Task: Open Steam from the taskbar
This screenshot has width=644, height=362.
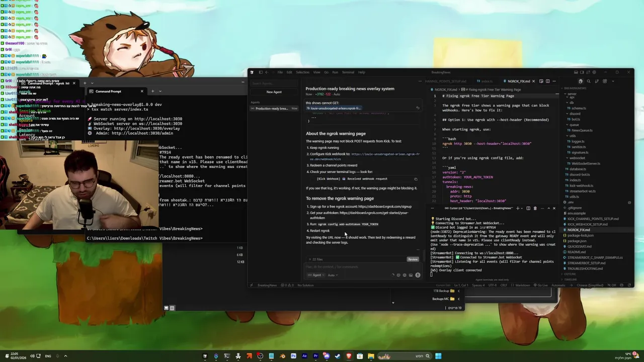Action: tap(338, 356)
